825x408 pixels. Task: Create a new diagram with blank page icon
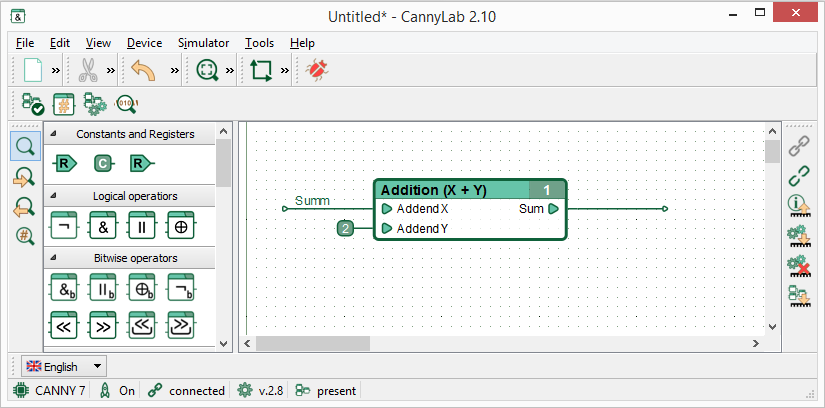pyautogui.click(x=33, y=69)
